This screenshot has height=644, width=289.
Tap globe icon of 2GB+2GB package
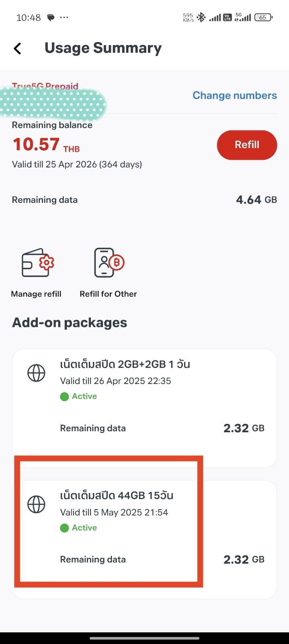(x=36, y=373)
